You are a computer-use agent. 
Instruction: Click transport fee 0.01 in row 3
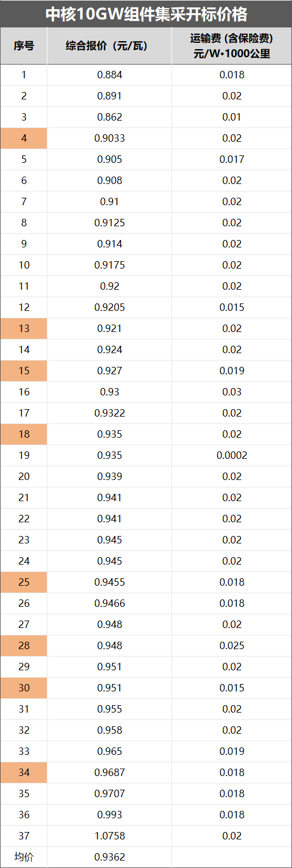point(231,117)
